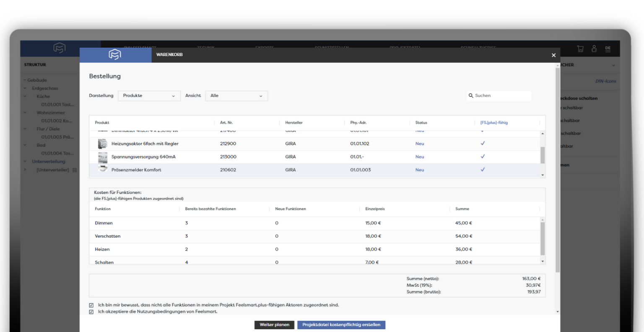Click the Neu status in Präsenzmelder row
644x332 pixels.
pos(420,170)
